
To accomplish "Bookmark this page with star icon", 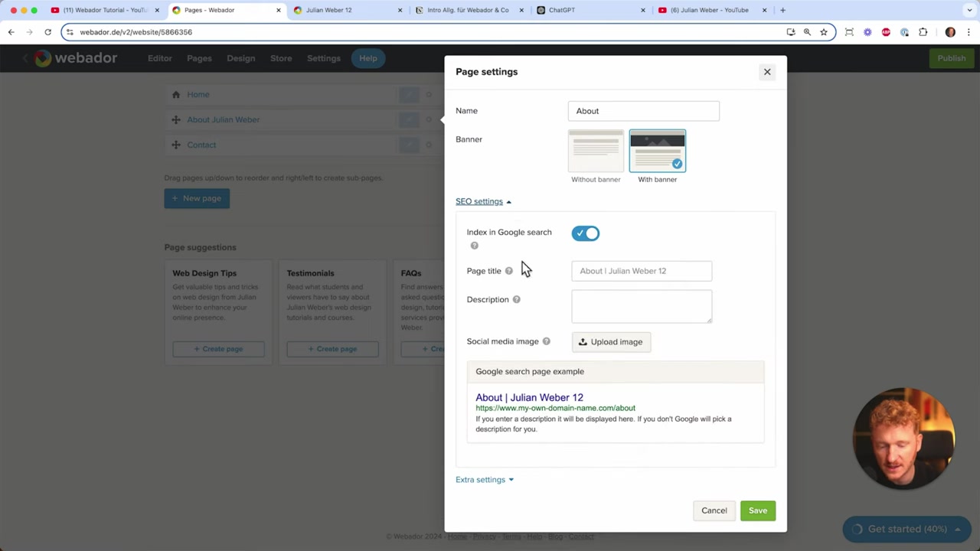I will click(x=824, y=32).
